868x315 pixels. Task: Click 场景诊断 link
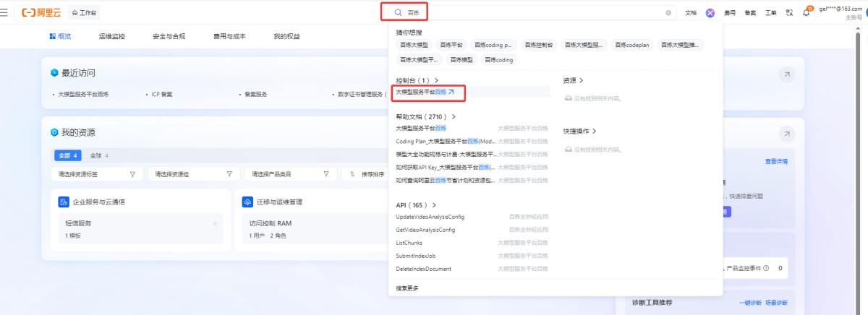776,303
